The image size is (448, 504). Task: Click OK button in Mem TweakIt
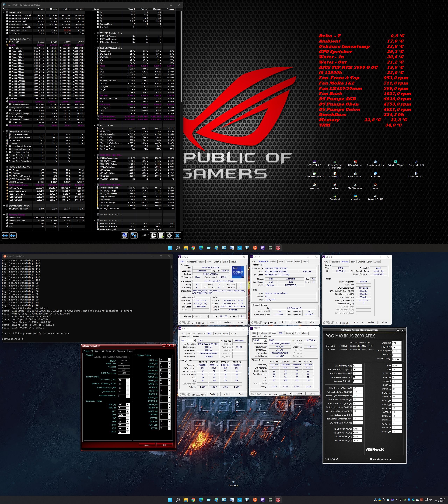coord(164,445)
